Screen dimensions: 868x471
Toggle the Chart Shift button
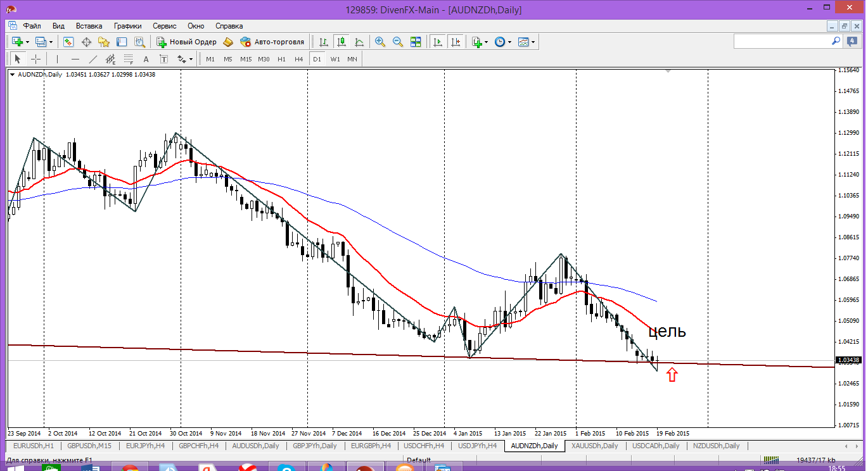[x=456, y=42]
